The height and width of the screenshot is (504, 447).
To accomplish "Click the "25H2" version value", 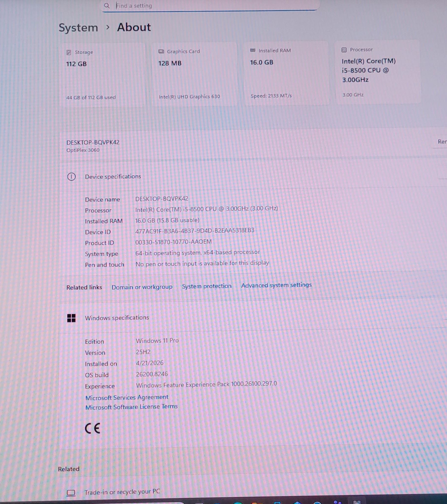I will point(143,352).
